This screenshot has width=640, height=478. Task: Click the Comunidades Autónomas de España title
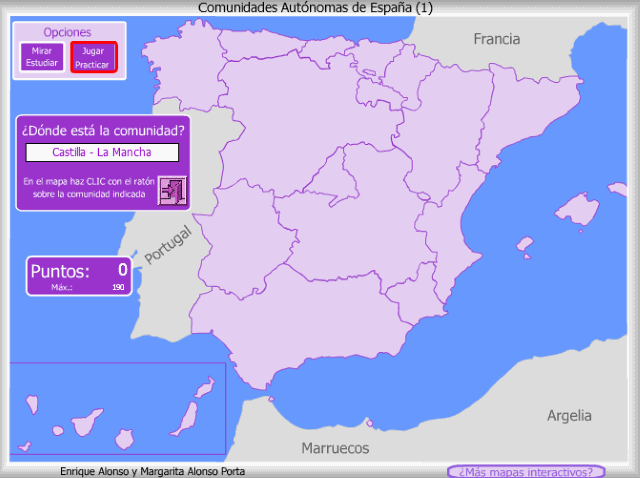315,7
